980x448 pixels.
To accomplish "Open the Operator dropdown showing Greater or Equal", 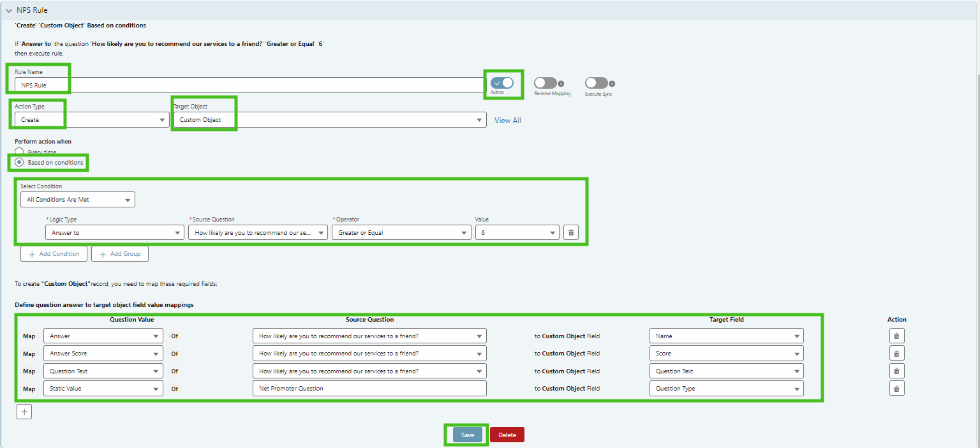I will pos(401,233).
